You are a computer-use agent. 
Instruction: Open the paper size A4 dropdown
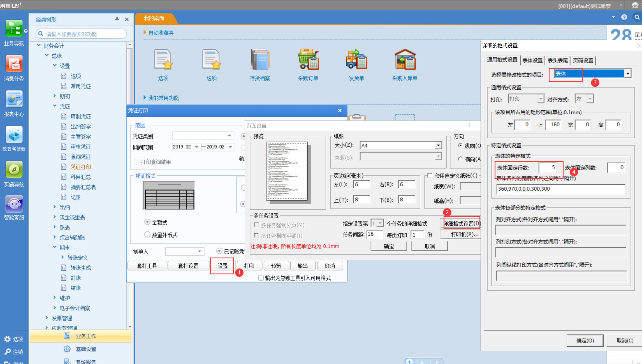pos(438,145)
